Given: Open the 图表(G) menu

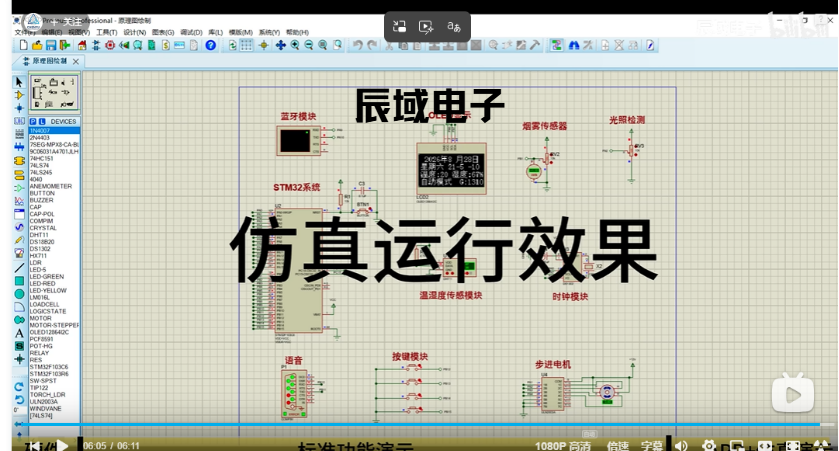Looking at the screenshot, I should click(163, 32).
